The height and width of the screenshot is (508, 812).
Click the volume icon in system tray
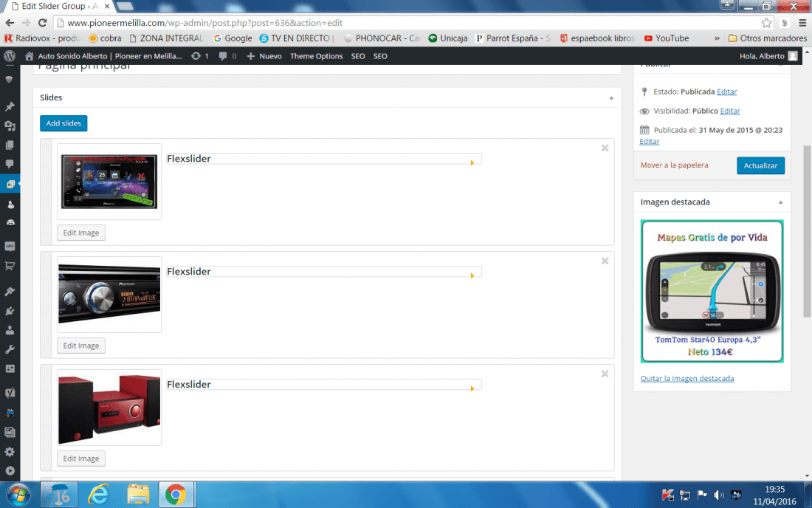719,495
